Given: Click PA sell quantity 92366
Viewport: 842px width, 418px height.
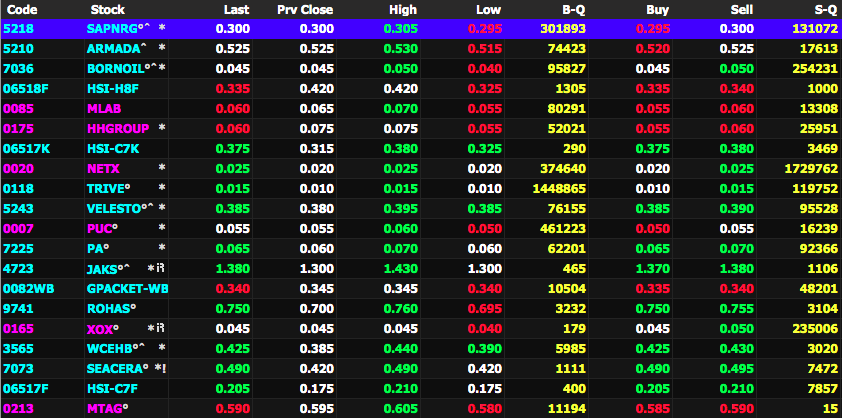Looking at the screenshot, I should point(818,248).
